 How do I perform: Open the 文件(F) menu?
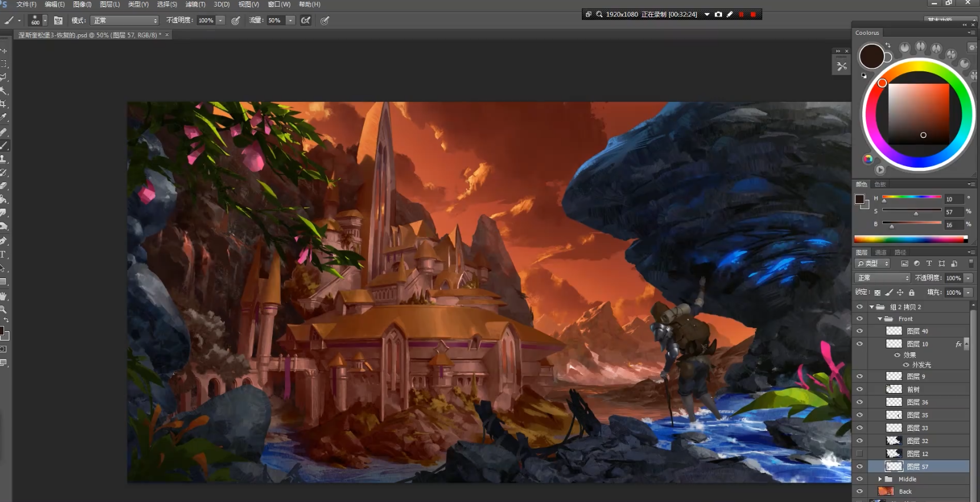[27, 4]
